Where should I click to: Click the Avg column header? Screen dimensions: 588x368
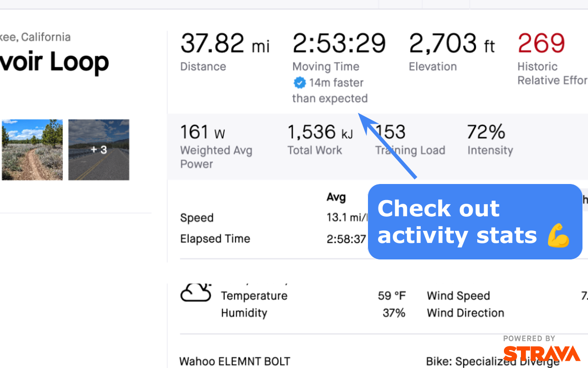336,197
